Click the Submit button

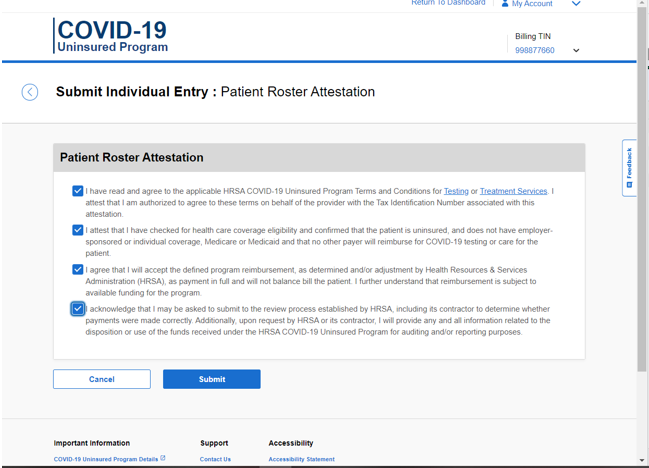212,379
